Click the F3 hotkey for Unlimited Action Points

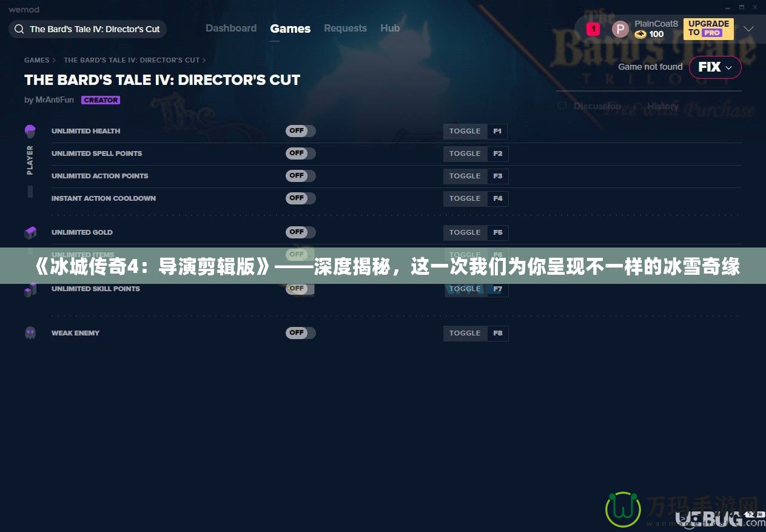point(498,176)
